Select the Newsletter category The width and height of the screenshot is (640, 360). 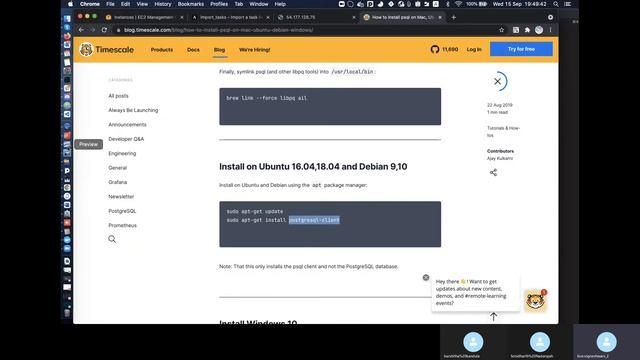point(121,196)
